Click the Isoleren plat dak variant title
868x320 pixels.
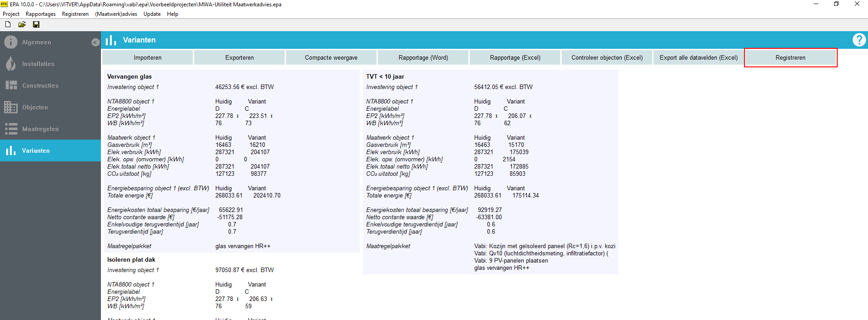coord(131,259)
